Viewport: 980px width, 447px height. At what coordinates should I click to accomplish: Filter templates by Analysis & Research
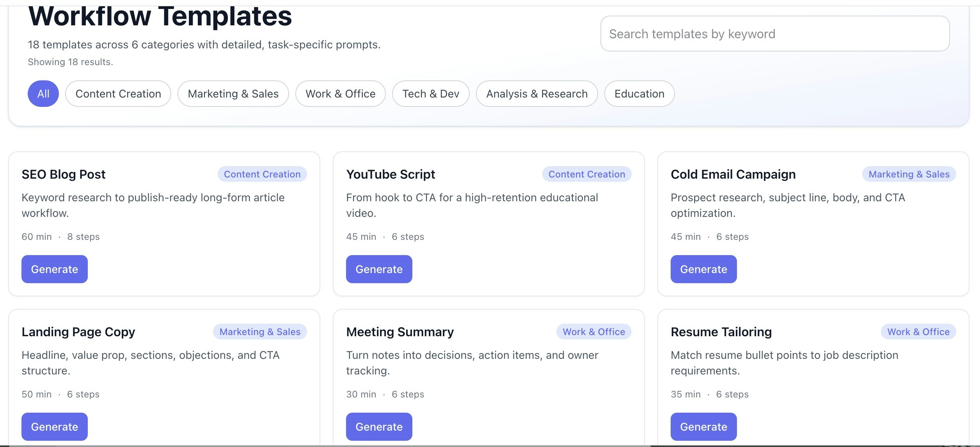pos(536,94)
